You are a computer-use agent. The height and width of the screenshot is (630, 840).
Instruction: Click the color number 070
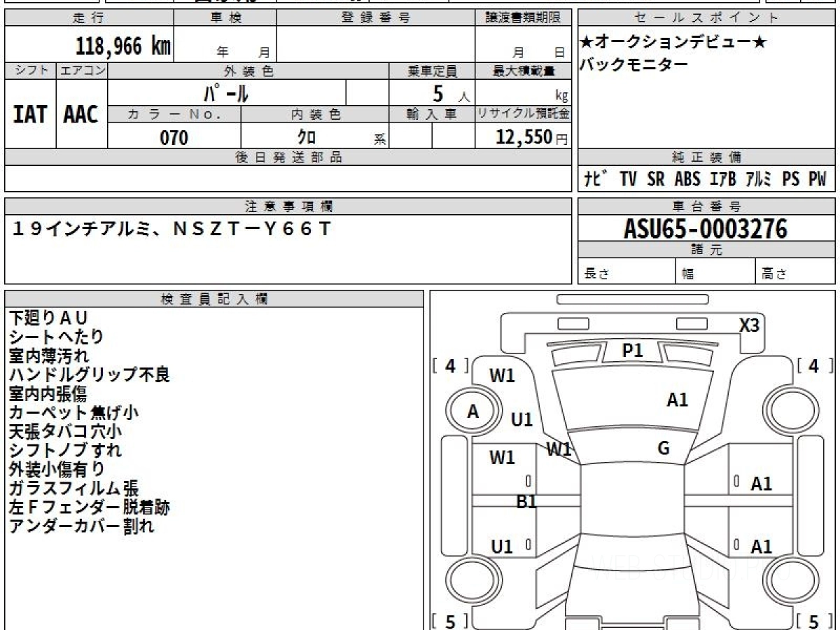tap(174, 138)
